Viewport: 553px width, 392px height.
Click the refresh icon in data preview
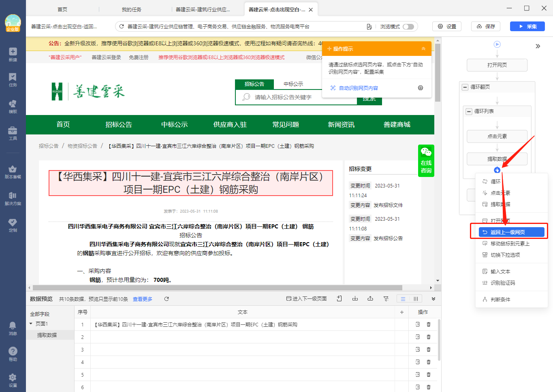pyautogui.click(x=166, y=299)
